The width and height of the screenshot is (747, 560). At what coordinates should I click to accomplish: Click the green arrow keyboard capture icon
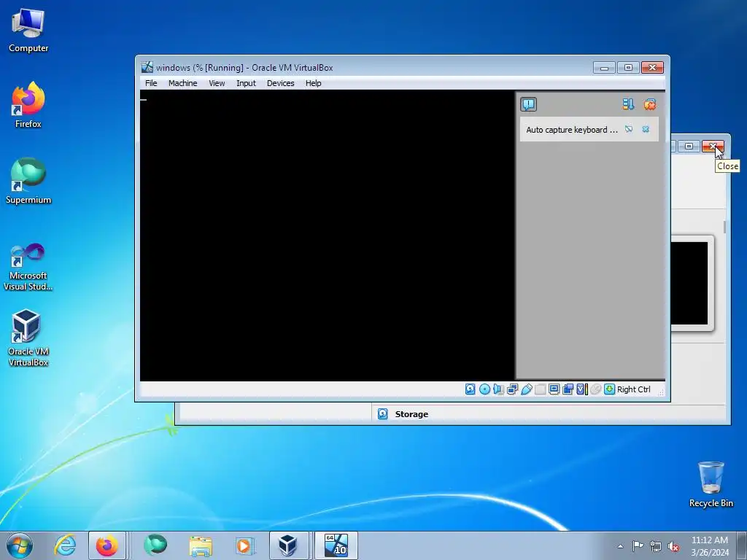609,389
